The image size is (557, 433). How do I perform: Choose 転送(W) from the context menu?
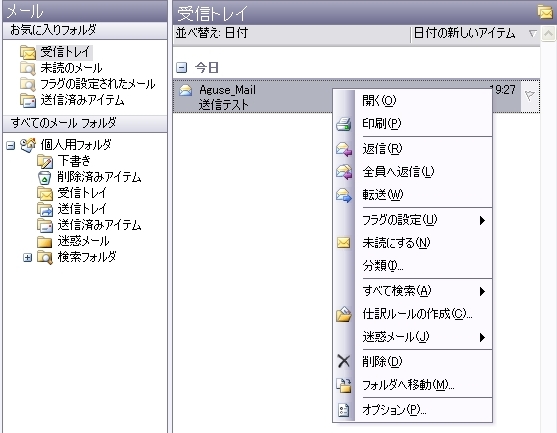coord(412,195)
